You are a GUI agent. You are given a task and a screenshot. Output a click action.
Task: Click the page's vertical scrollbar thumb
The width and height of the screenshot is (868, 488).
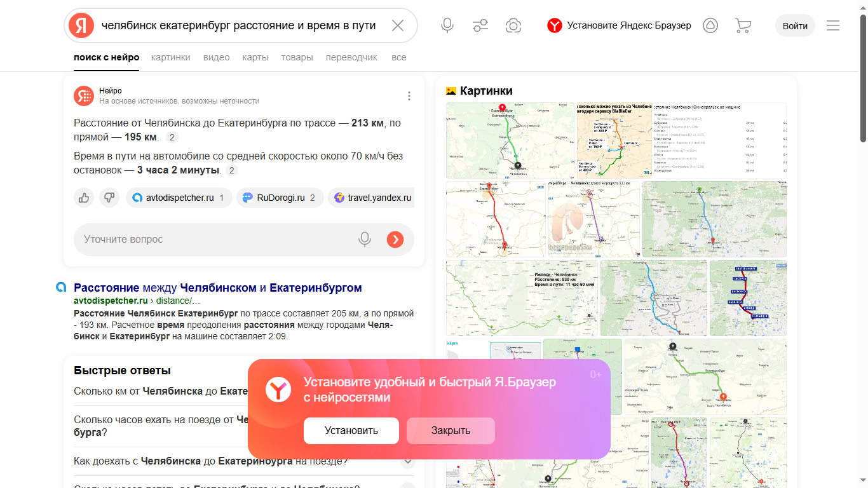click(863, 78)
